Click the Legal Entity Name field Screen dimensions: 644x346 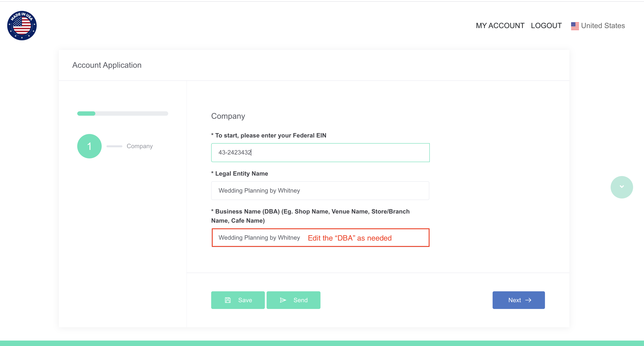click(x=320, y=191)
